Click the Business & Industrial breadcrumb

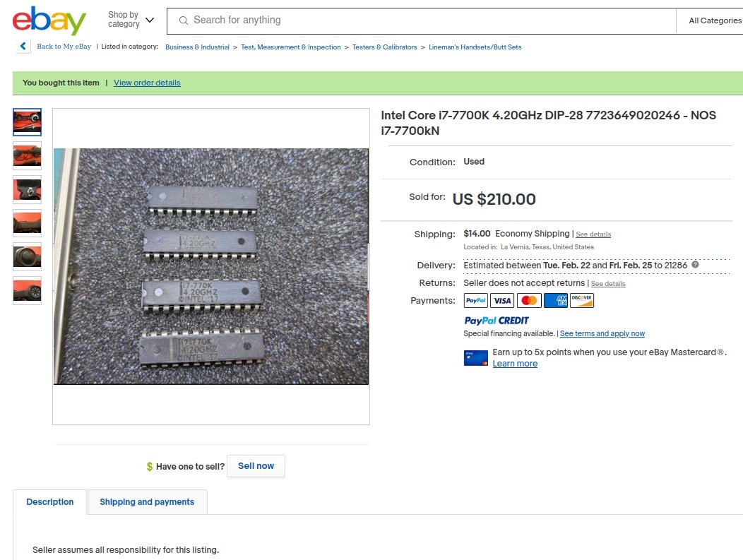pos(197,47)
